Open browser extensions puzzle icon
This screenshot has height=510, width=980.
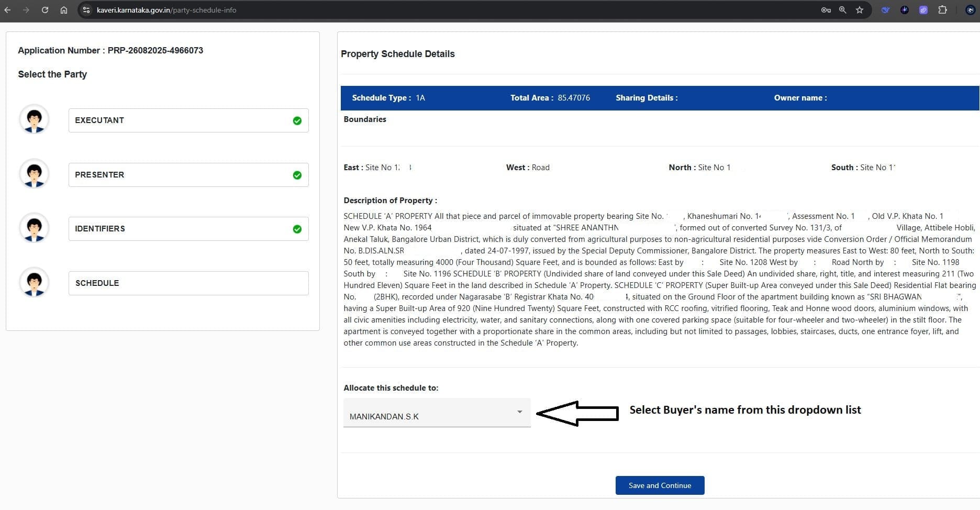pos(942,10)
